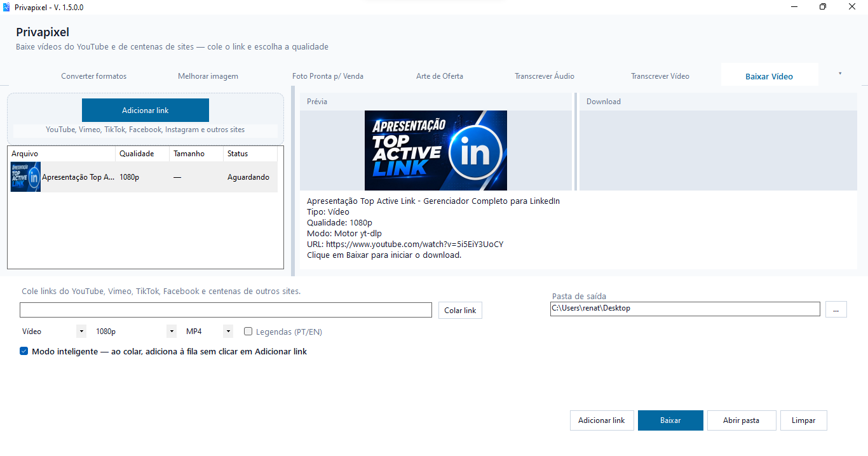
Task: Open the Transcrever Áudio tab
Action: pyautogui.click(x=545, y=76)
